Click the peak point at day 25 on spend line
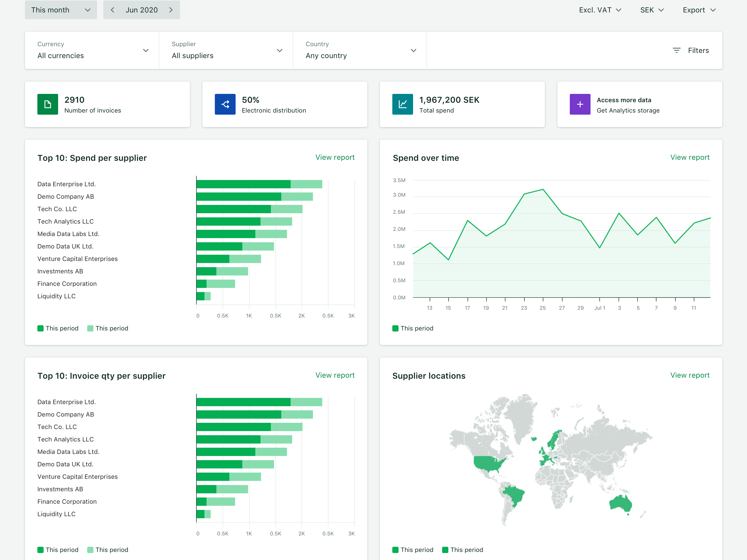Viewport: 747px width, 560px height. 543,189
